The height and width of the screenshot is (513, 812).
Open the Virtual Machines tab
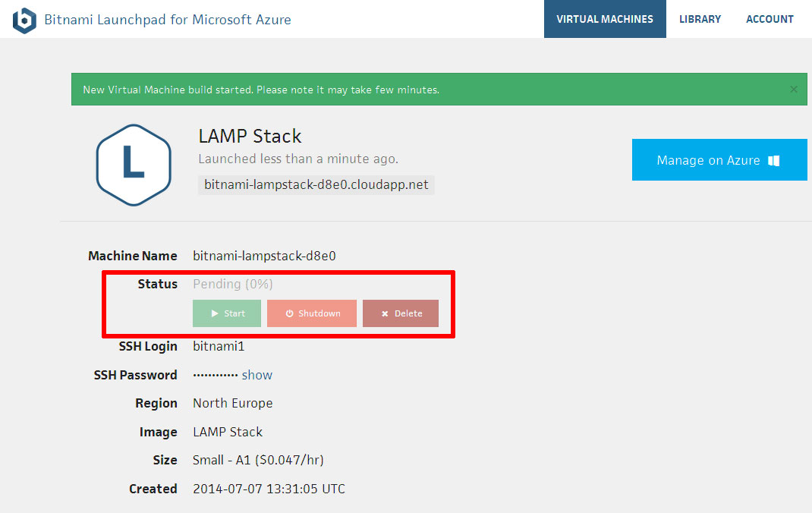pyautogui.click(x=605, y=19)
